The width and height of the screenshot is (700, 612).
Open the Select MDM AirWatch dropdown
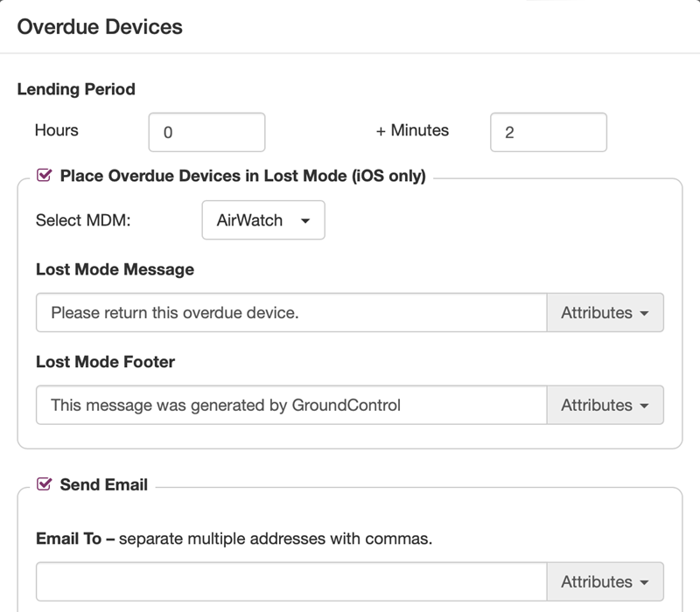(263, 220)
